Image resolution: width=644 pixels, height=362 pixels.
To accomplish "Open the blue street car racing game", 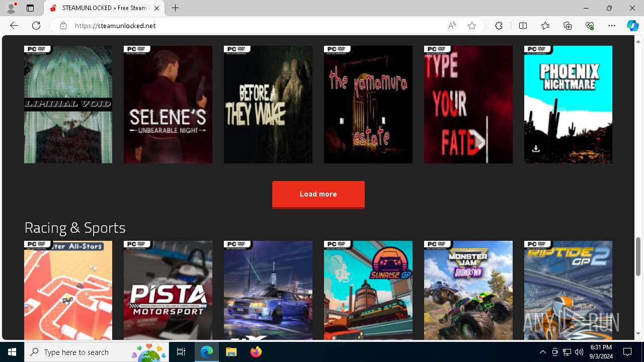I will pyautogui.click(x=268, y=290).
